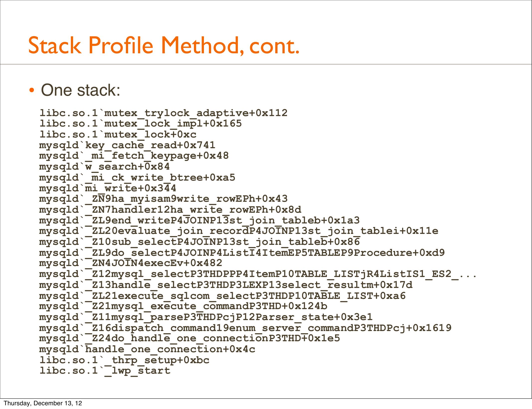This screenshot has height=409, width=532.
Task: Click the truncated mysql_select line ending in ellipsis
Action: click(258, 274)
